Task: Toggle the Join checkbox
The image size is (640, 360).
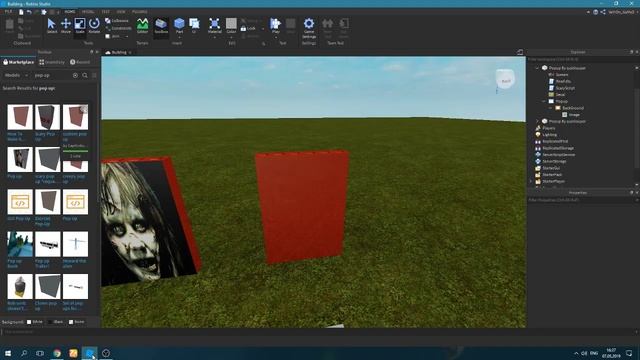Action: 113,36
